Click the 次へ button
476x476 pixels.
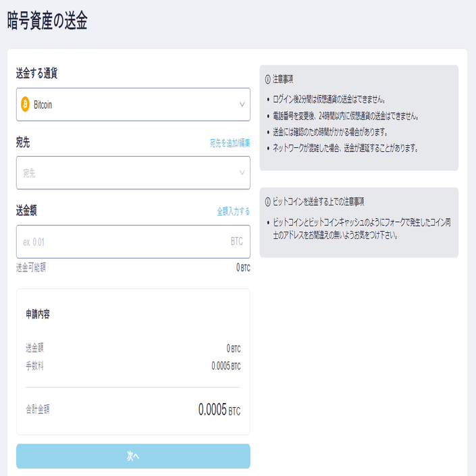click(133, 456)
